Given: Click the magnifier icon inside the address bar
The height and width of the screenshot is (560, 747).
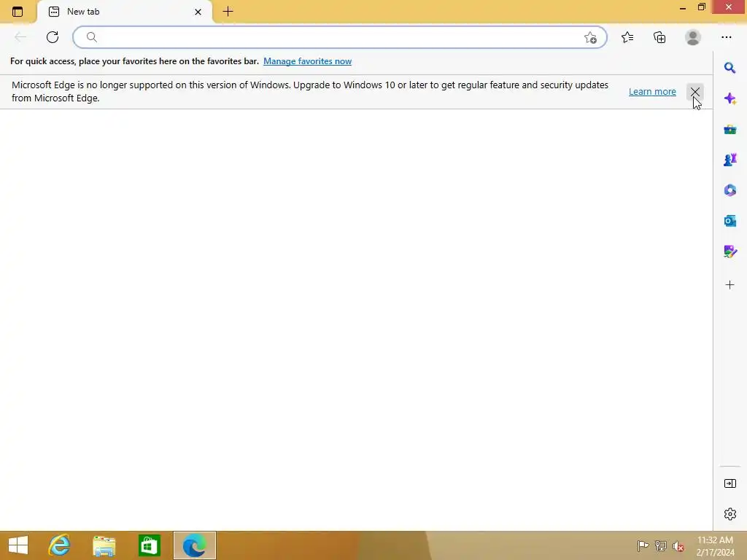Looking at the screenshot, I should click(92, 37).
